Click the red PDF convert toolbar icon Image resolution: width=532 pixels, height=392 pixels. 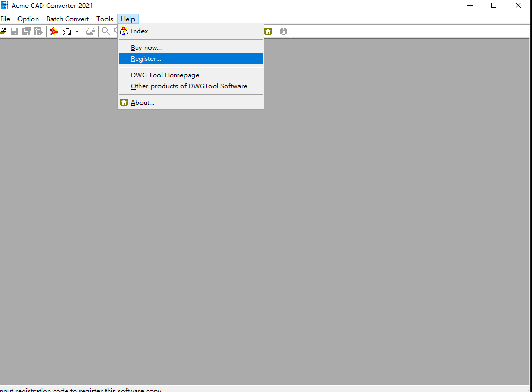[54, 32]
